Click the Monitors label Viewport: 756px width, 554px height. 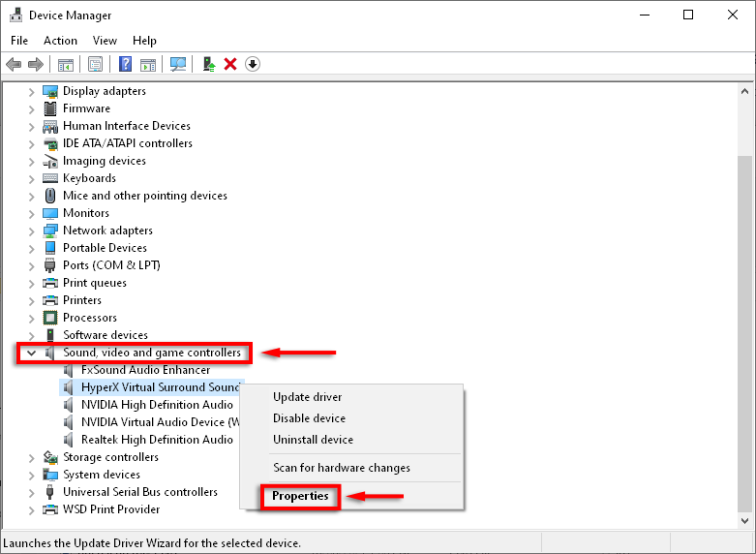pyautogui.click(x=86, y=213)
